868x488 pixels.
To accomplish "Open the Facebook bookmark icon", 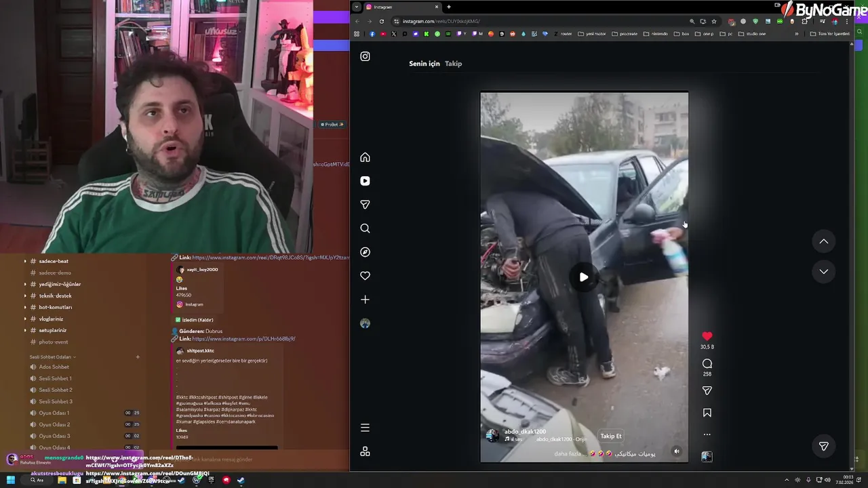I will click(x=372, y=34).
